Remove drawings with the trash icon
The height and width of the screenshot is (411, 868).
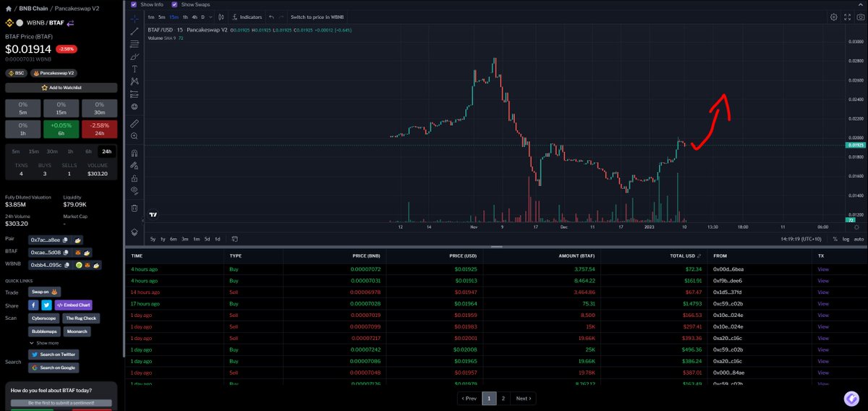[x=135, y=208]
